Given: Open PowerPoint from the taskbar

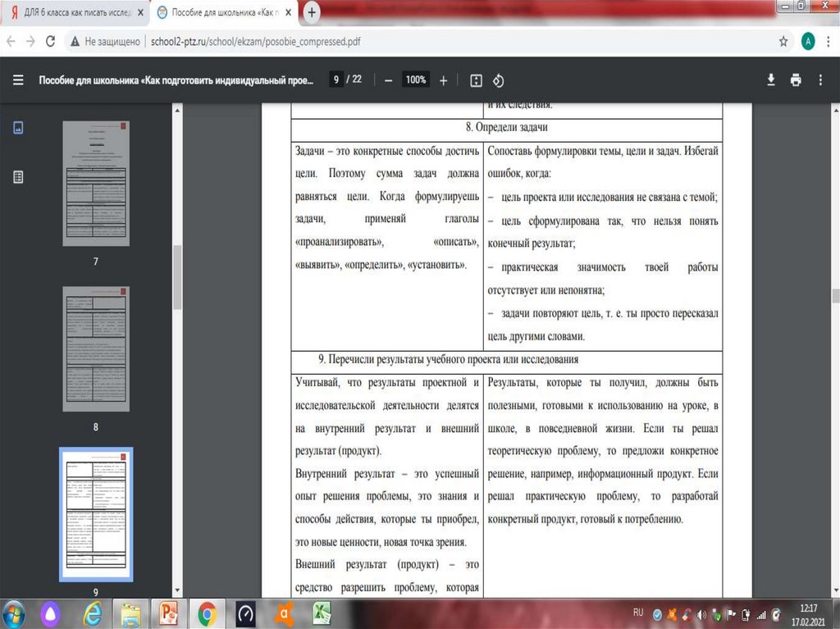Looking at the screenshot, I should pos(170,613).
